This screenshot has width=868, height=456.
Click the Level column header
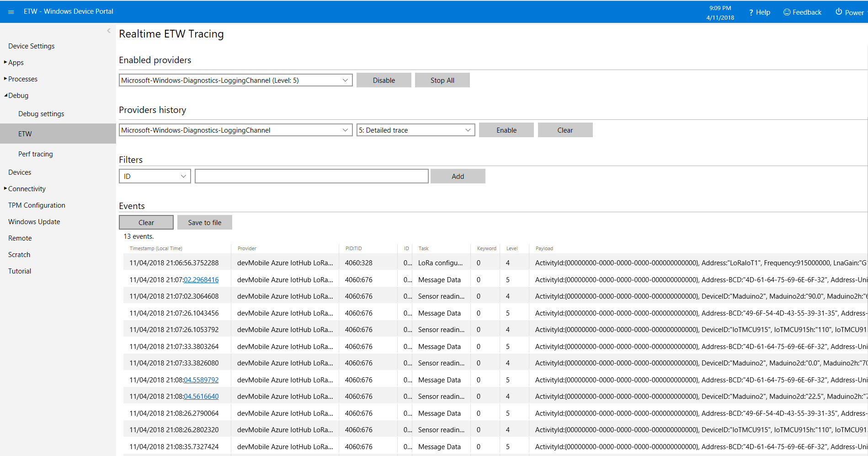(x=512, y=248)
